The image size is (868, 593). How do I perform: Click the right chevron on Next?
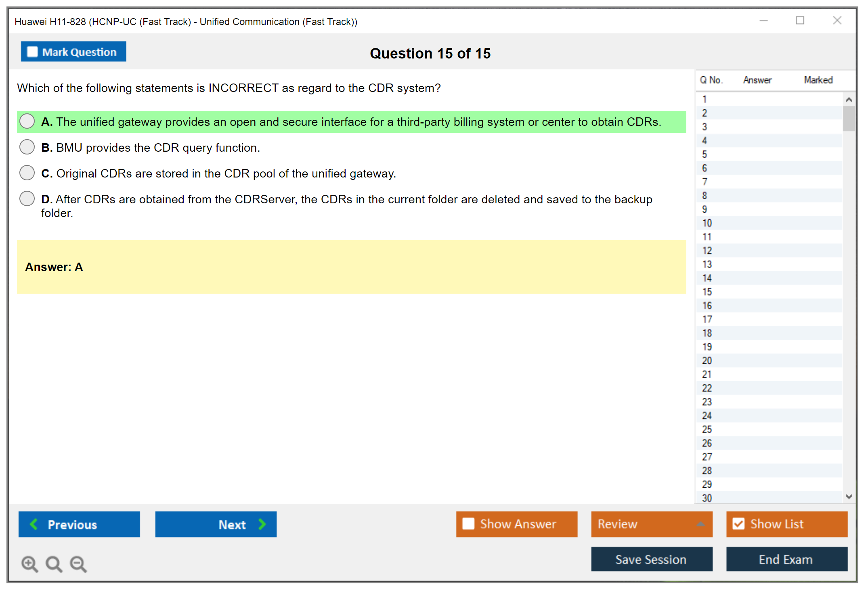click(262, 524)
